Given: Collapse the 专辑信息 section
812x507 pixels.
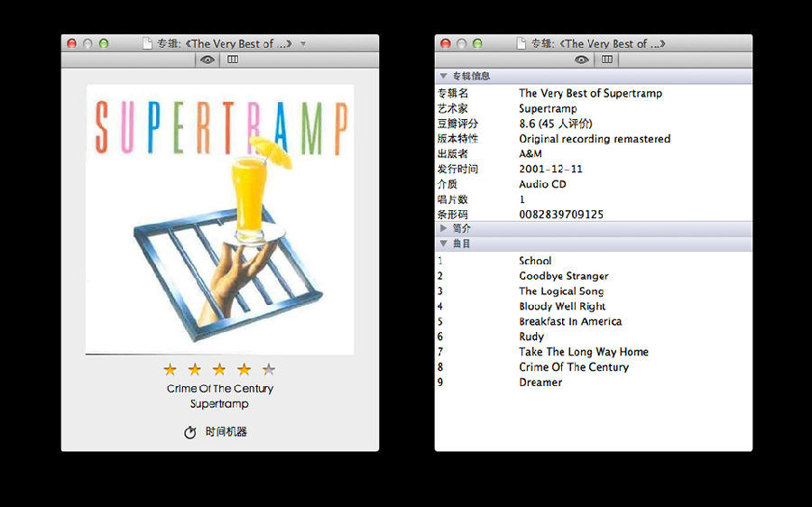Looking at the screenshot, I should pyautogui.click(x=443, y=76).
